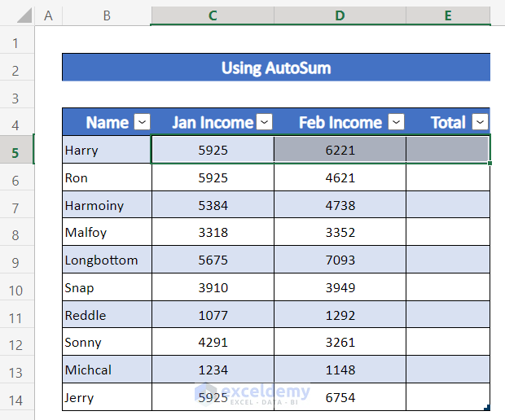
Task: Select column A header
Action: click(48, 15)
